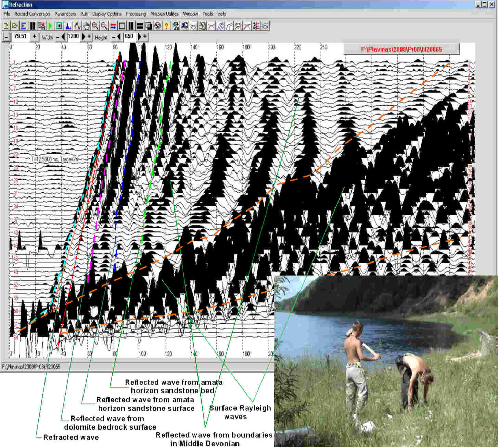Image resolution: width=498 pixels, height=448 pixels.
Task: Select the hand pan tool
Action: point(86,26)
